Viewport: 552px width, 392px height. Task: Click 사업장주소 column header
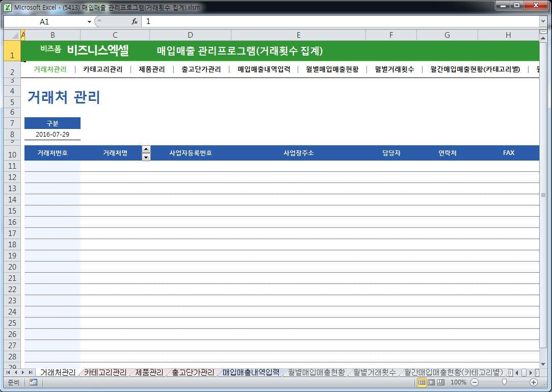coord(299,153)
